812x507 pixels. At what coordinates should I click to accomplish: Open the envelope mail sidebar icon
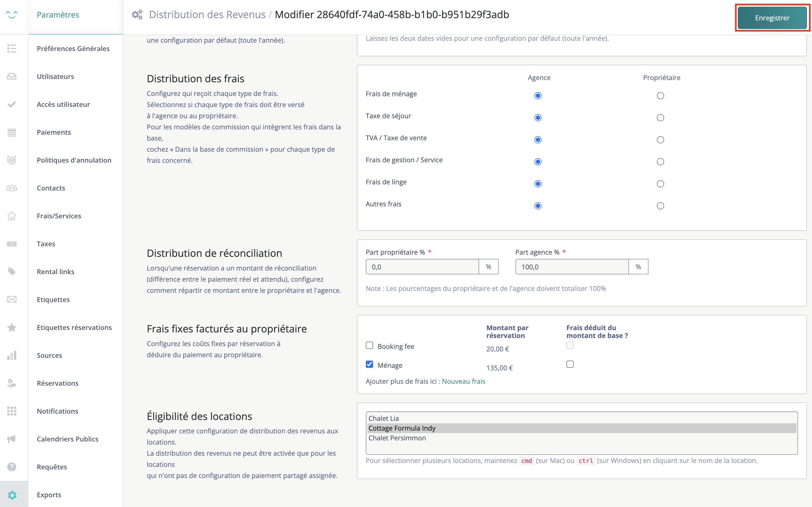pyautogui.click(x=12, y=300)
